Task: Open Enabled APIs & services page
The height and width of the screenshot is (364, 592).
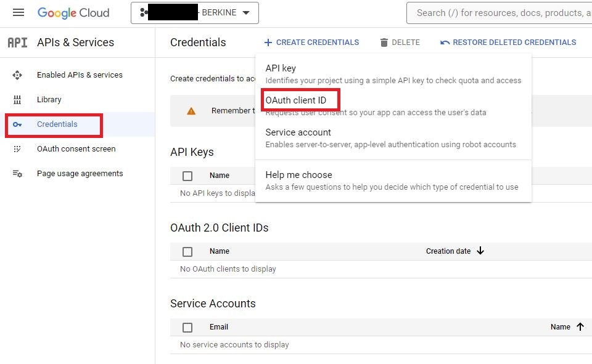Action: click(x=80, y=75)
